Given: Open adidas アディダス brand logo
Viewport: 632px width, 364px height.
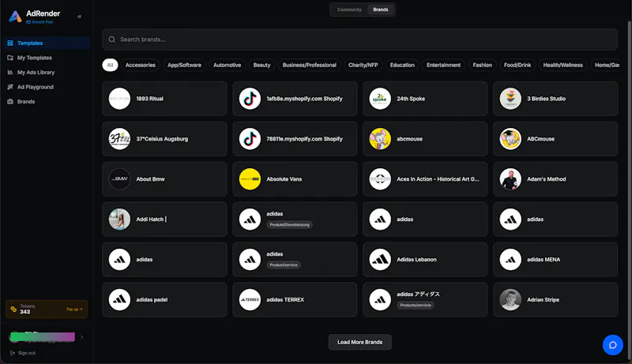Looking at the screenshot, I should tap(380, 299).
